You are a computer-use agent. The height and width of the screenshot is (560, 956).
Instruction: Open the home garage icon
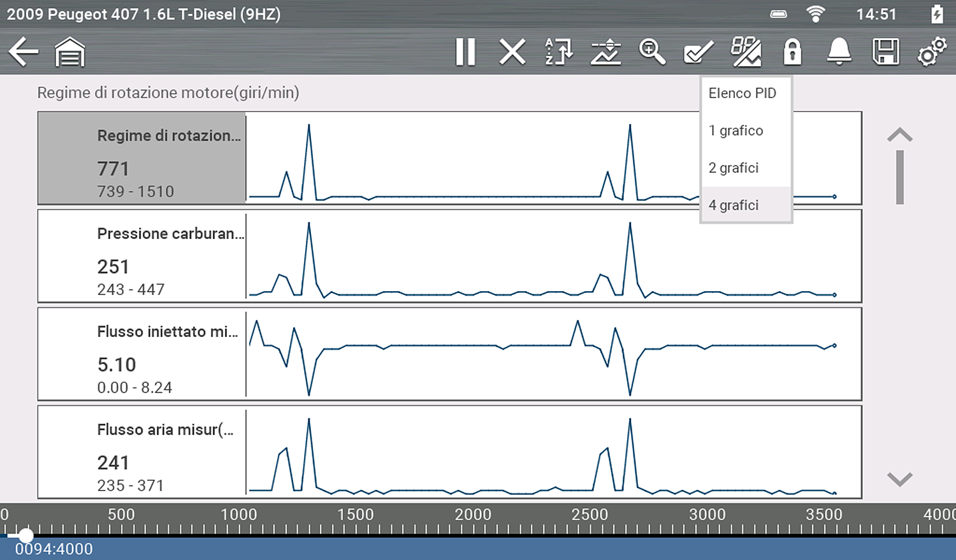click(x=69, y=52)
